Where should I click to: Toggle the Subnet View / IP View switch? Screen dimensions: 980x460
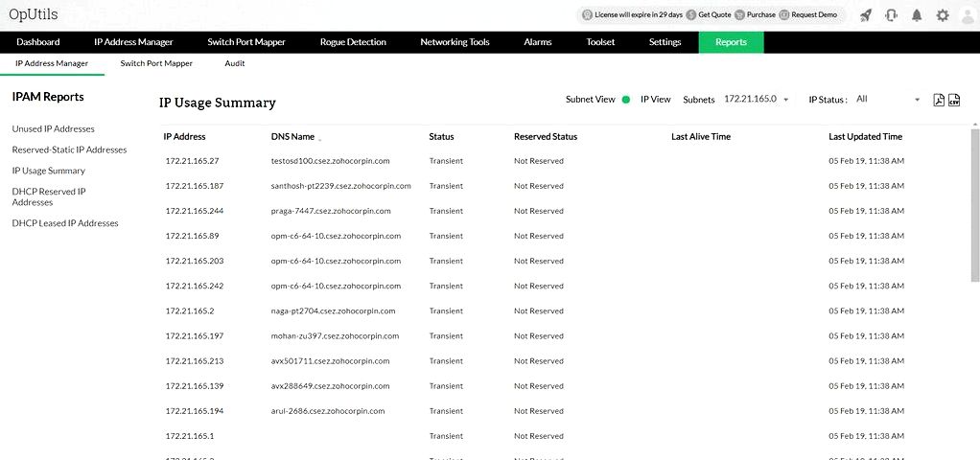[x=626, y=100]
